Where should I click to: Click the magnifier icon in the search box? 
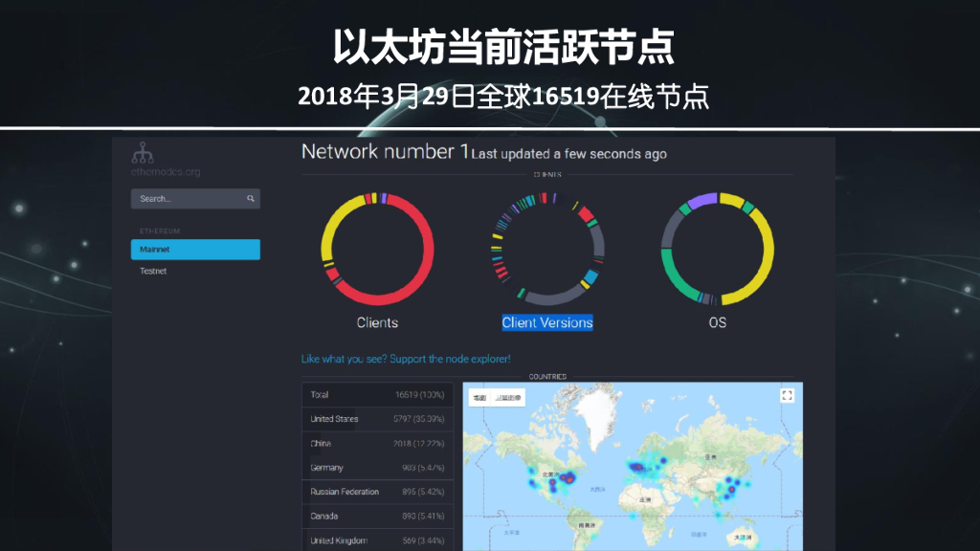tap(251, 199)
